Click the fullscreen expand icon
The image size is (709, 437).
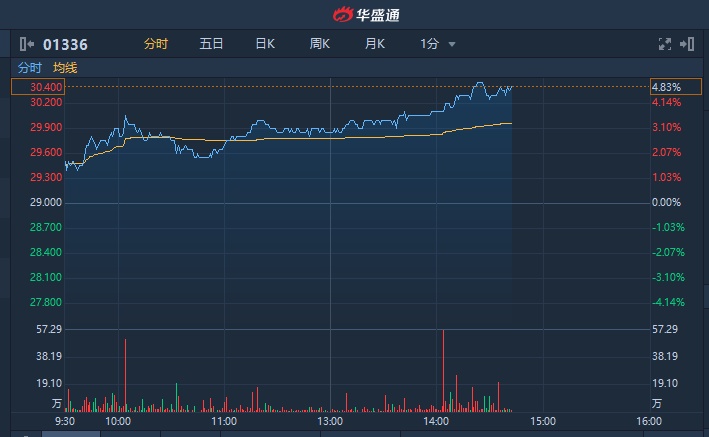pos(665,44)
